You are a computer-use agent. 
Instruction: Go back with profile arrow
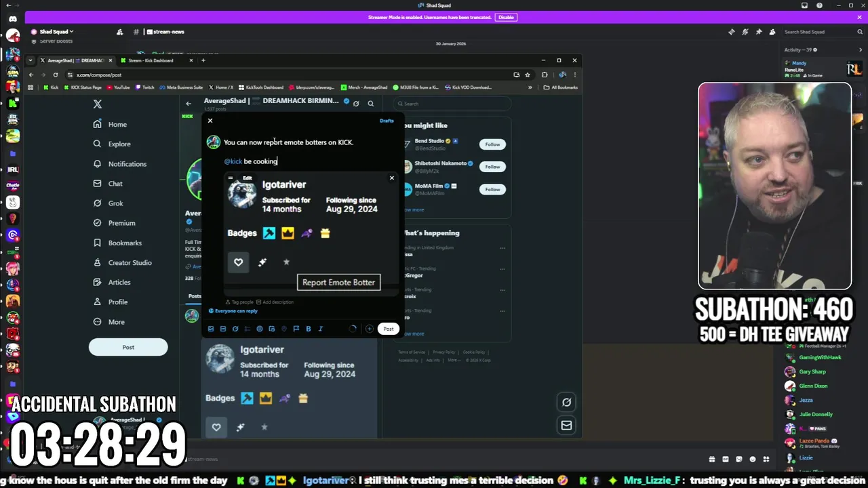click(189, 104)
